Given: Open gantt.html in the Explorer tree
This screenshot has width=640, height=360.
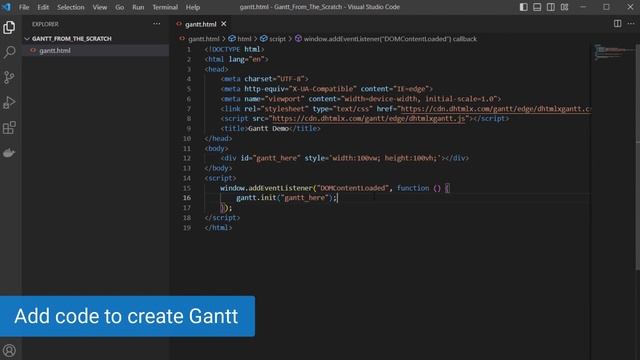Looking at the screenshot, I should click(x=55, y=51).
